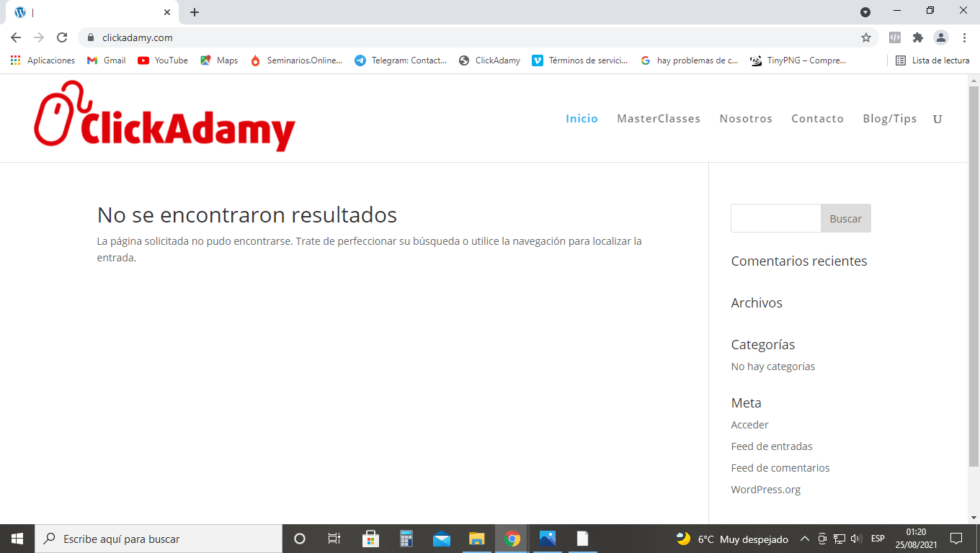The width and height of the screenshot is (980, 553).
Task: Click the Windows taskbar search box
Action: point(159,539)
